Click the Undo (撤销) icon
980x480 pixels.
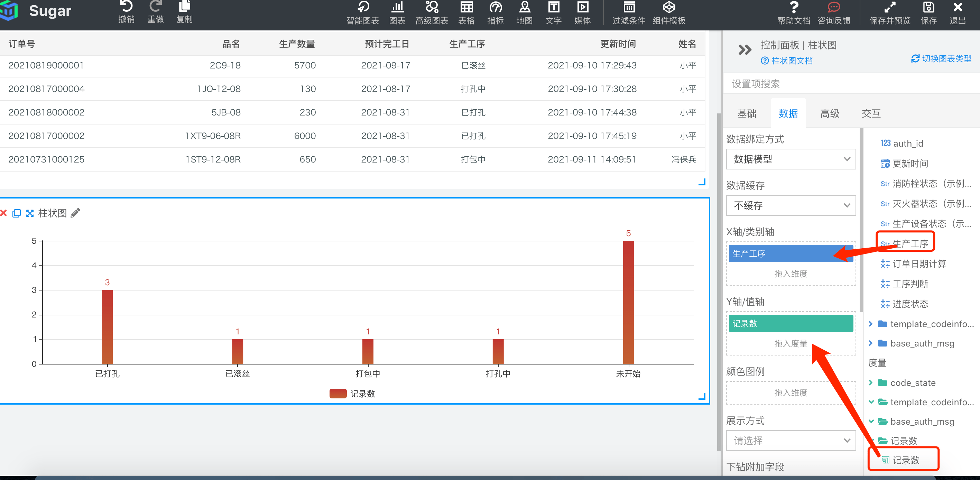(126, 7)
